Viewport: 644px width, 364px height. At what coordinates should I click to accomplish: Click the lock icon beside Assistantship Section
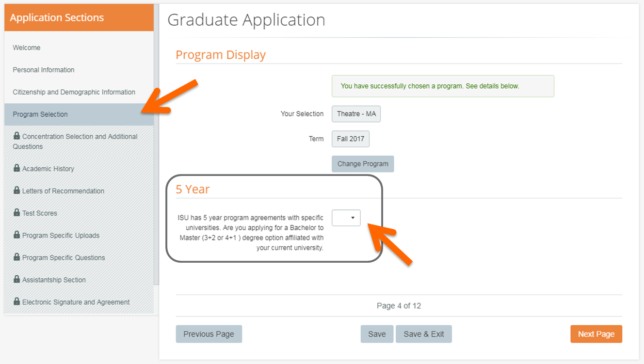(x=17, y=280)
